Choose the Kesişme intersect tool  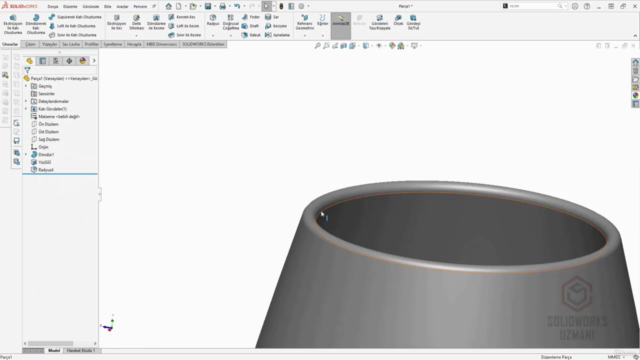click(x=276, y=26)
